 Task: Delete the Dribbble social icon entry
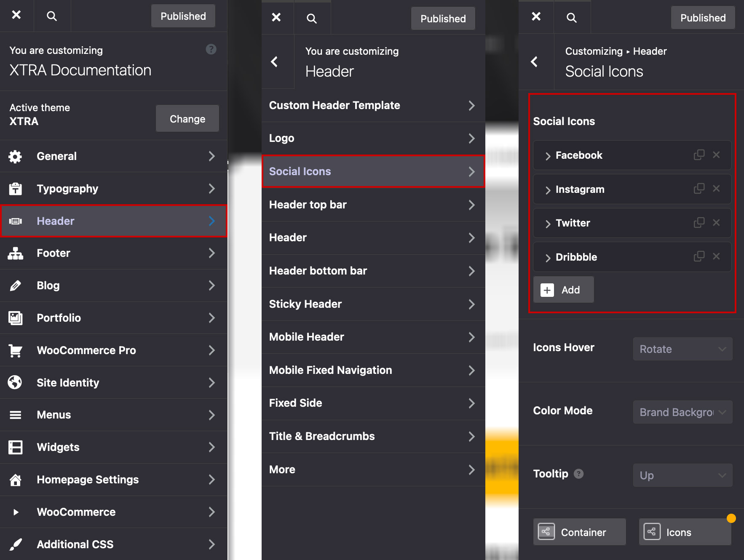tap(716, 256)
